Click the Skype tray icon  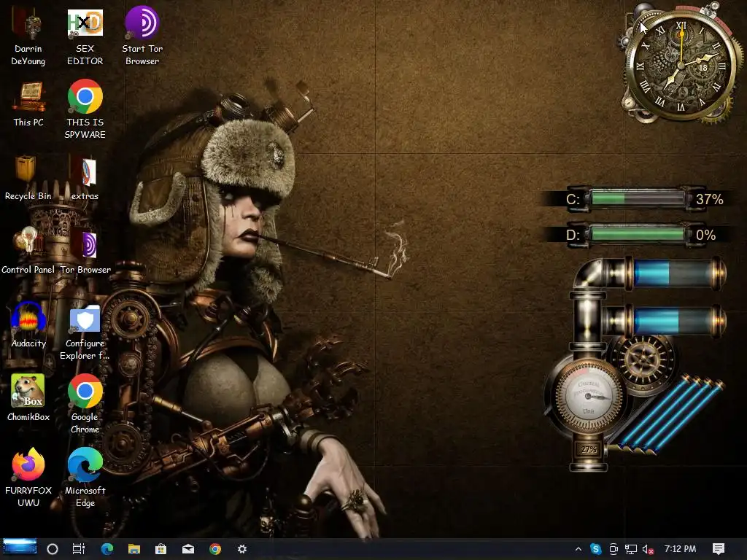pyautogui.click(x=595, y=549)
